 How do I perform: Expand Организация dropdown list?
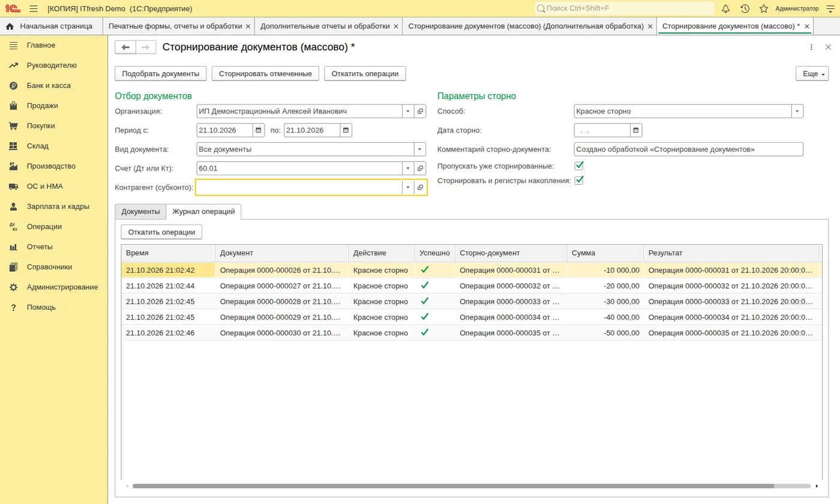[408, 111]
